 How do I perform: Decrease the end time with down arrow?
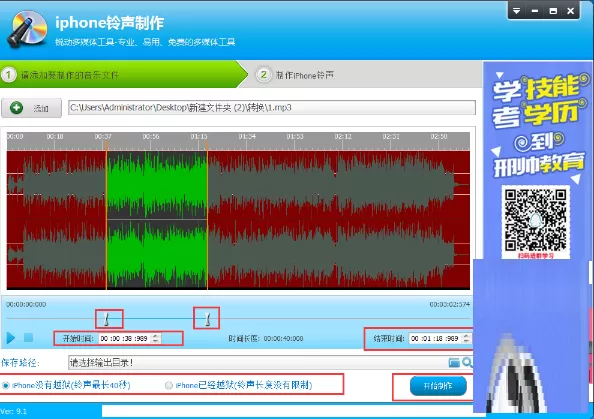pyautogui.click(x=467, y=341)
